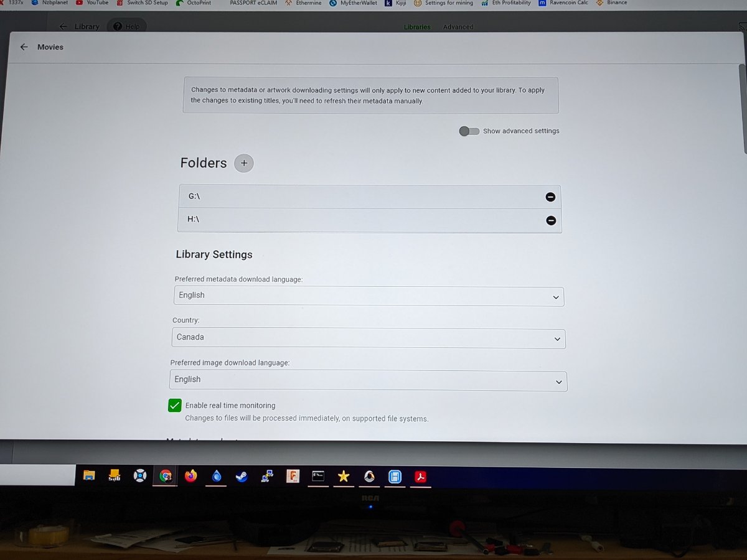Open the PASSPORT eCLAIM bookmark

point(252,3)
